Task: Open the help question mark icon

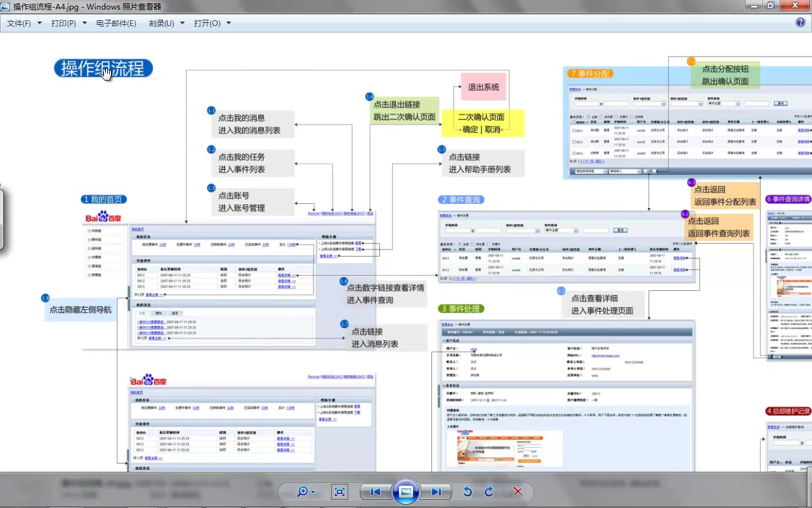Action: (x=801, y=22)
